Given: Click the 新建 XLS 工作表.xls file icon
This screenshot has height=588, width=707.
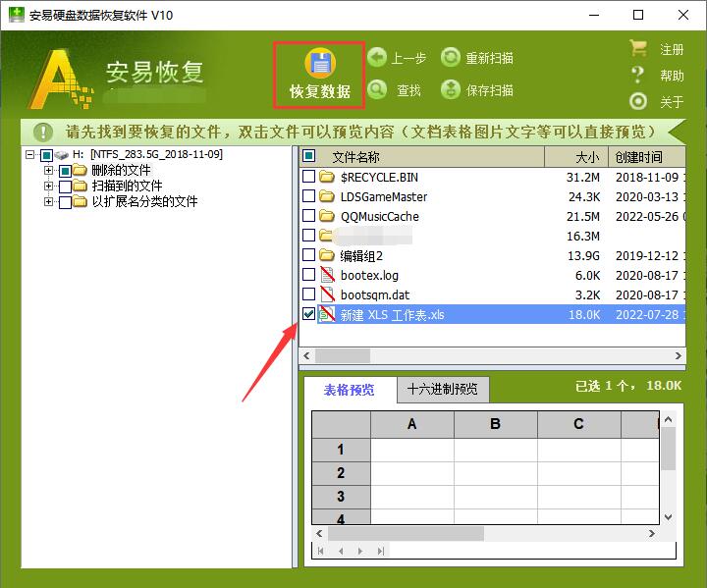Looking at the screenshot, I should point(326,314).
